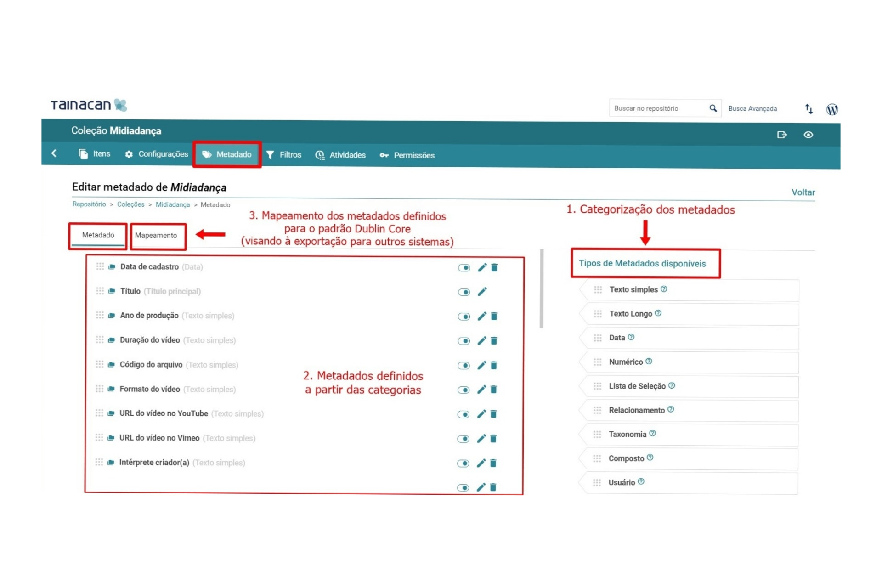Toggle visibility of Título metadata

tap(464, 292)
